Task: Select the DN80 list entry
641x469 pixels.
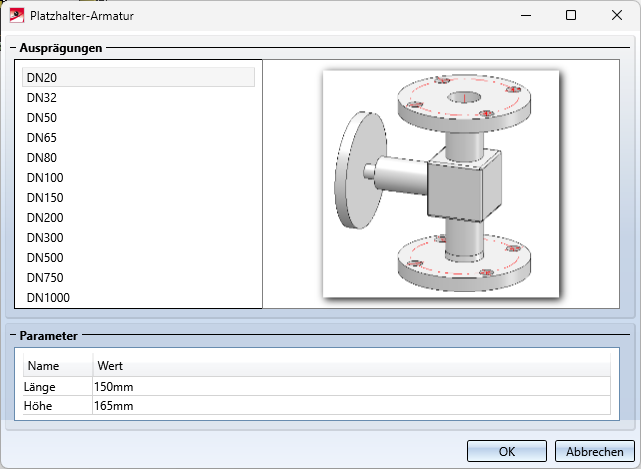Action: pos(138,158)
